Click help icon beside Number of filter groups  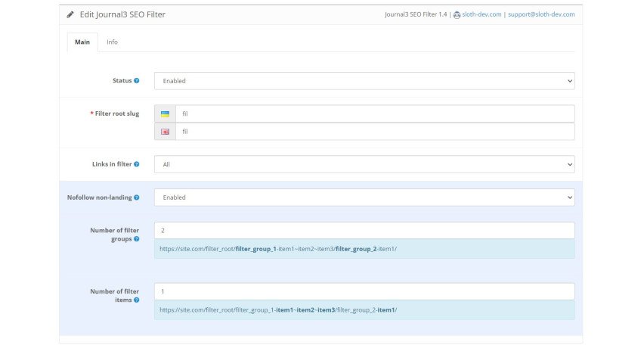(x=136, y=239)
